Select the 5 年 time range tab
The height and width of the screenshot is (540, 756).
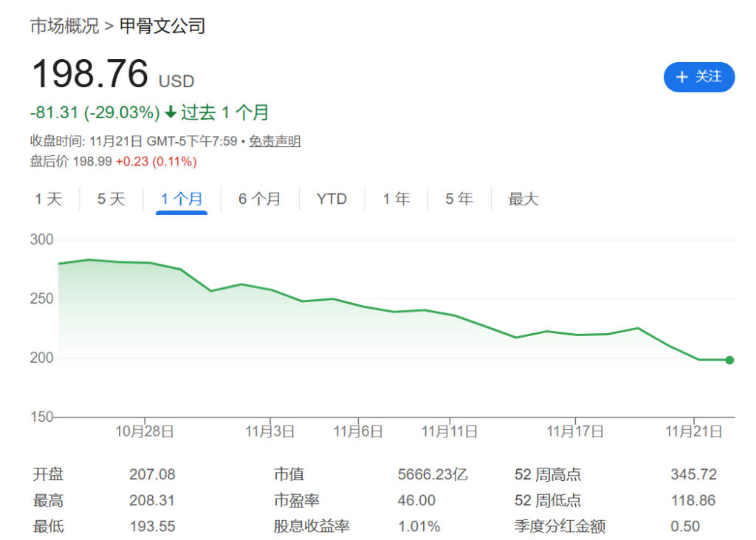pyautogui.click(x=459, y=199)
